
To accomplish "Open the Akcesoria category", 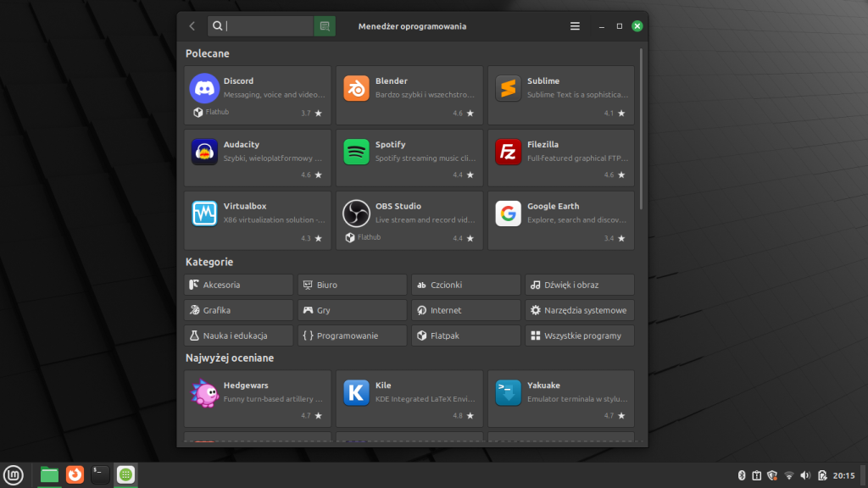I will point(238,285).
